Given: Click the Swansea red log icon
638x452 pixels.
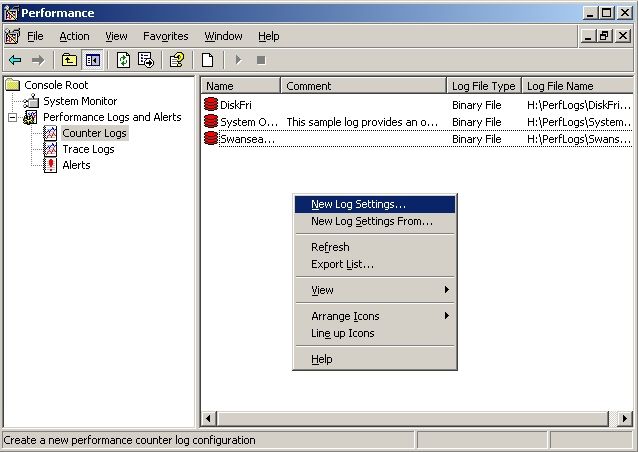Looking at the screenshot, I should click(211, 138).
